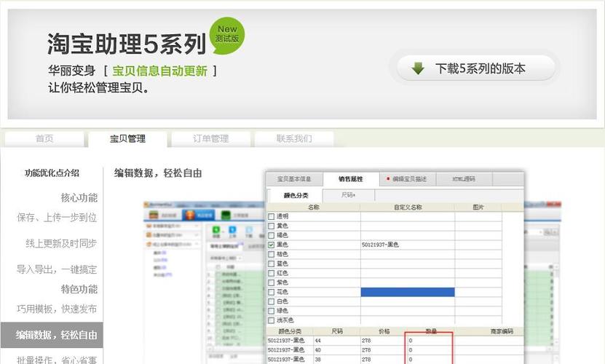Select the 50121937-黑色 custom name cell of 黑色
Image resolution: width=605 pixels, height=364 pixels.
coord(408,245)
